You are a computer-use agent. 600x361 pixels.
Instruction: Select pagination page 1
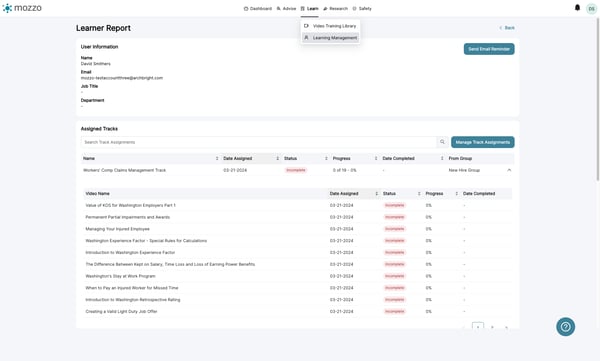[x=478, y=327]
